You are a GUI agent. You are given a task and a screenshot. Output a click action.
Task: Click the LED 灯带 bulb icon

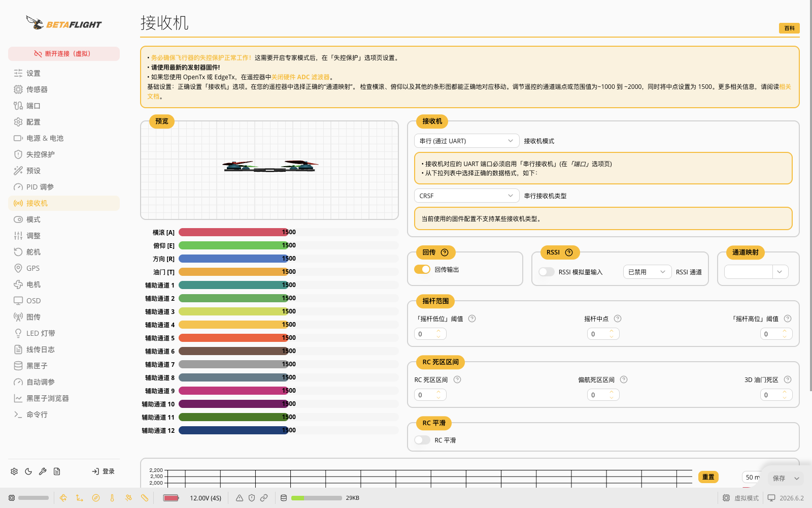[x=18, y=333]
